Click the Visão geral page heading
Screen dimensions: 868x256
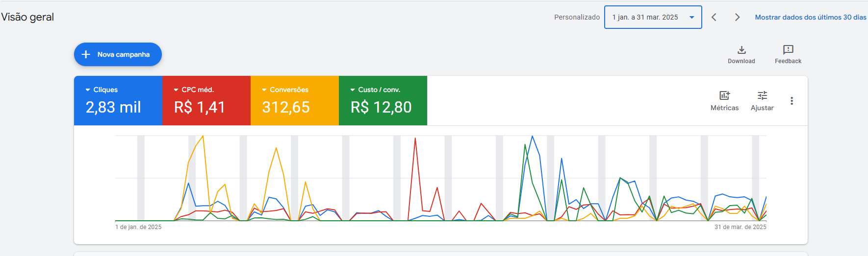(27, 17)
